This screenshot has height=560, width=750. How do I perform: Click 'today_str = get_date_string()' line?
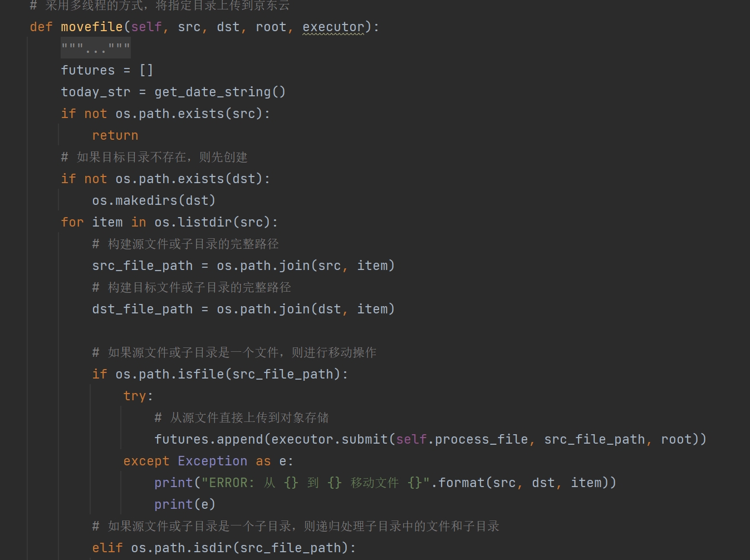[x=173, y=92]
